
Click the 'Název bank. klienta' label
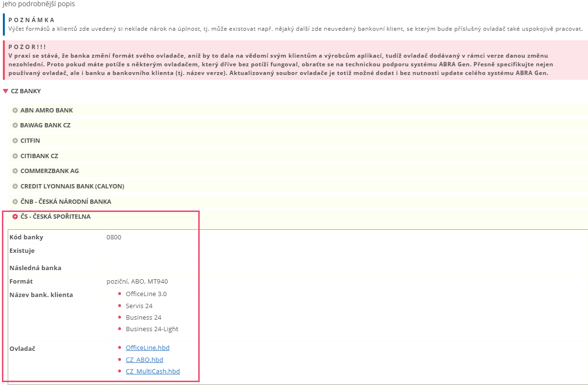(x=41, y=295)
